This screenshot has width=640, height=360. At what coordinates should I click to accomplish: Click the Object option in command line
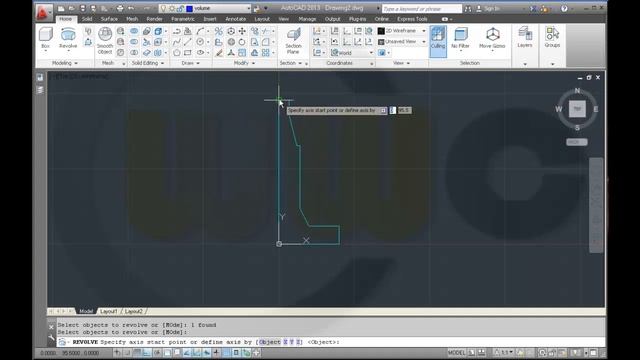click(x=270, y=342)
